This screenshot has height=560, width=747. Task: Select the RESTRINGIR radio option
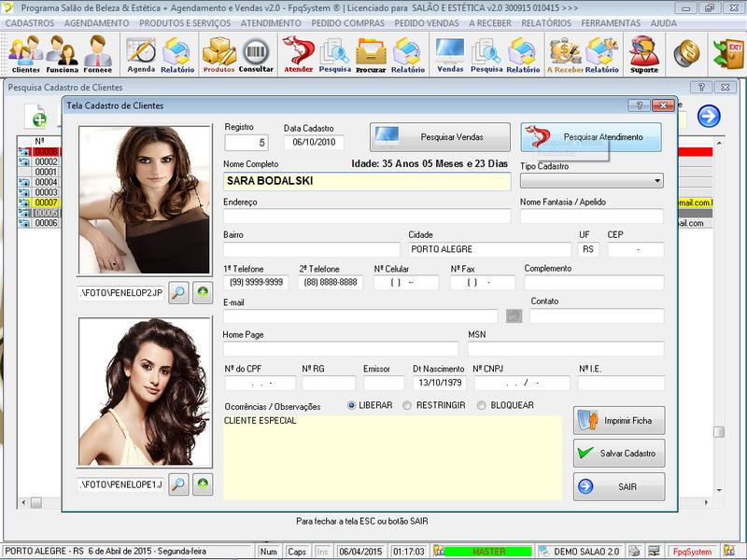(407, 405)
